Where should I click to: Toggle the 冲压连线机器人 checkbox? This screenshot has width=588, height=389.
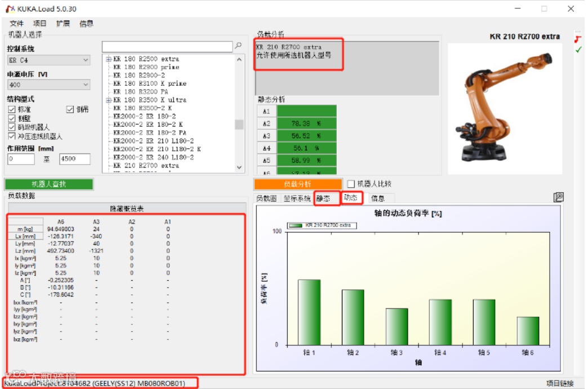point(12,136)
